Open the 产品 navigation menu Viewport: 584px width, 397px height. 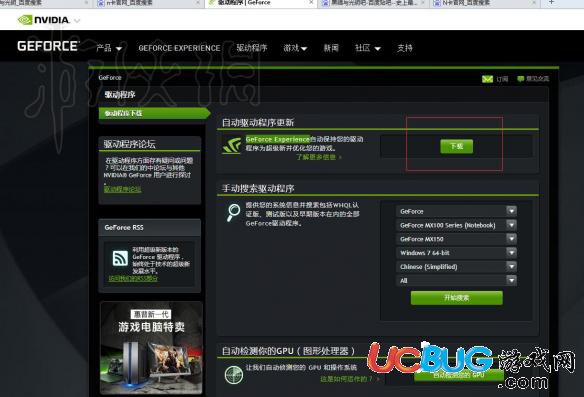point(109,48)
